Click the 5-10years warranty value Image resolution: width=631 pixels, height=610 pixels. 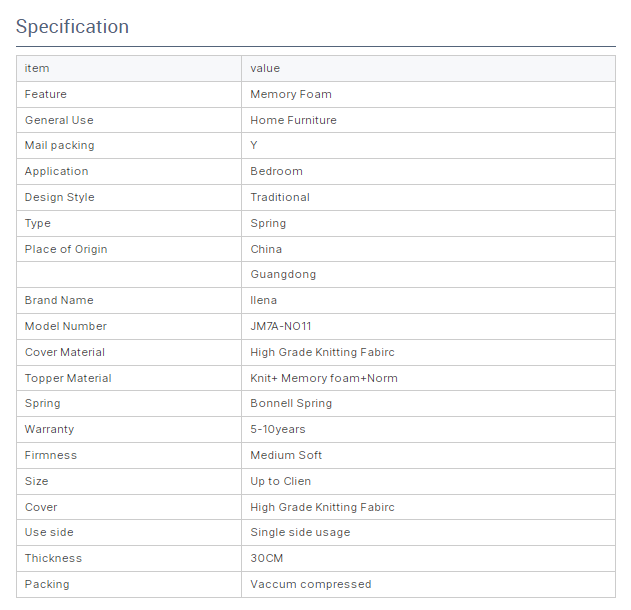[278, 429]
